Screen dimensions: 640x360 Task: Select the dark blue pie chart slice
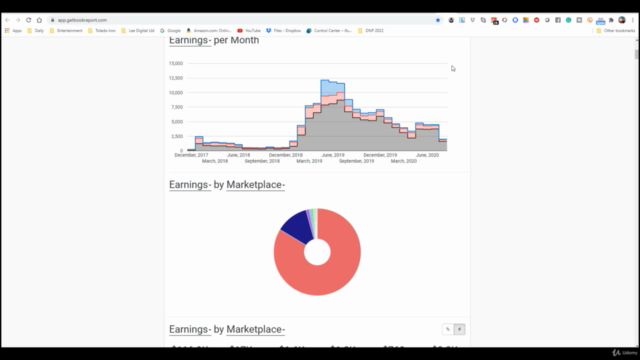point(298,227)
